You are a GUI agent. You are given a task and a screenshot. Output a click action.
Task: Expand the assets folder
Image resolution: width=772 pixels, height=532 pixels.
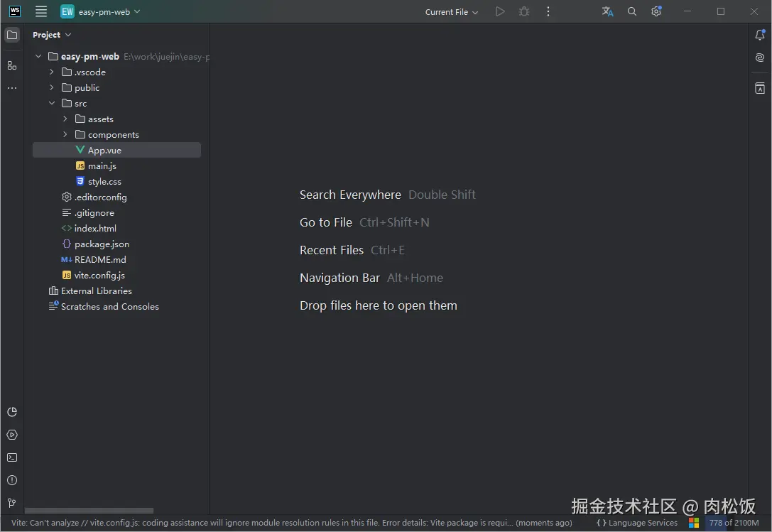pyautogui.click(x=65, y=119)
